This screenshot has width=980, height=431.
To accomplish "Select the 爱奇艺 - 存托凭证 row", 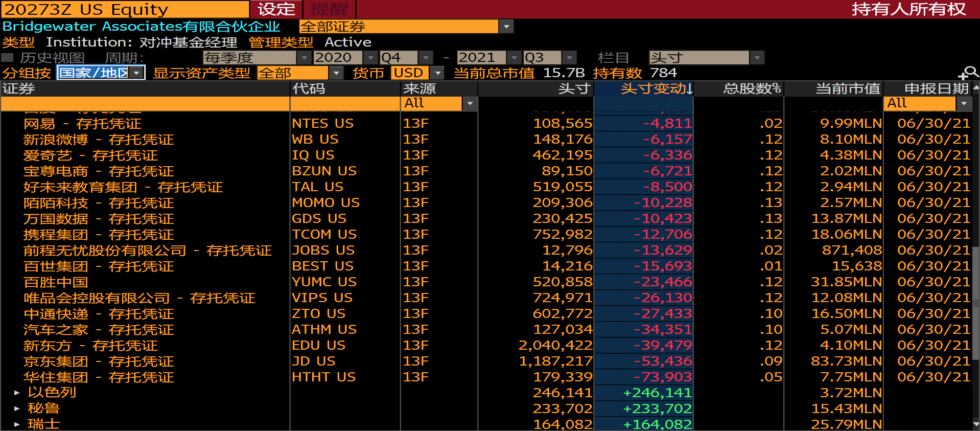I will (485, 155).
